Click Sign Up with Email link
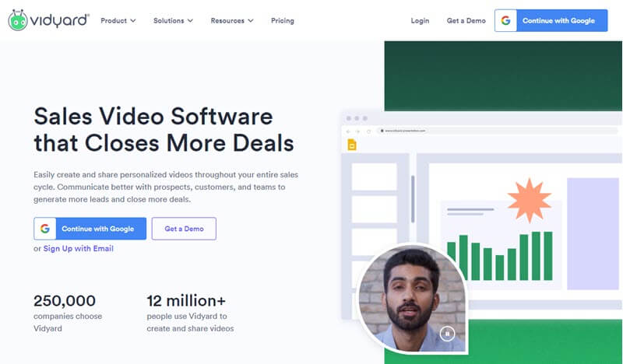 (79, 248)
